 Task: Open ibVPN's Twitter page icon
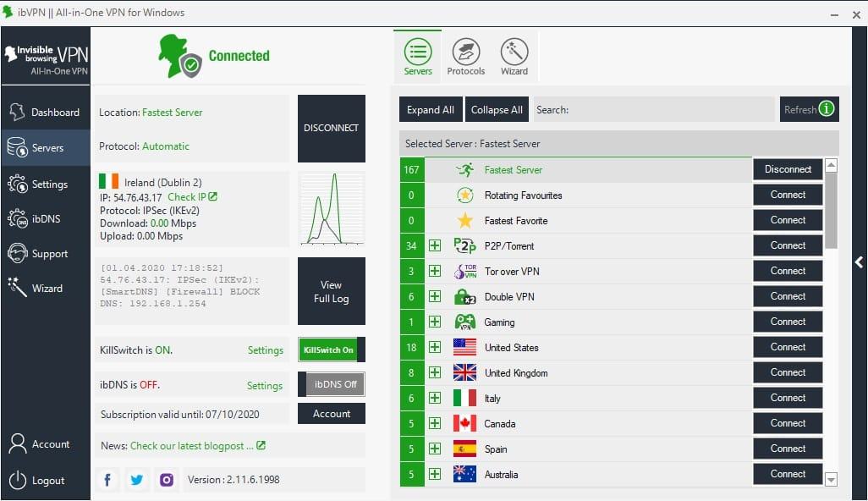(x=136, y=479)
